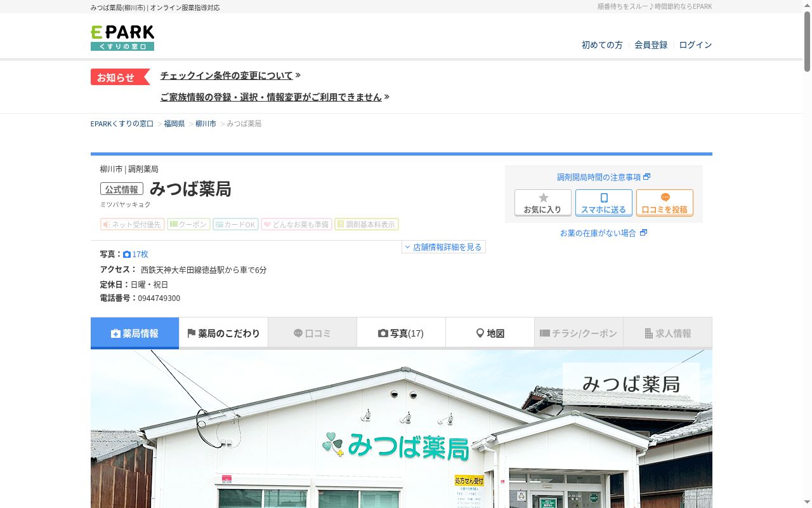Click the みつば薬局 pharmacy name heading
Viewport: 812px width, 508px height.
click(190, 189)
